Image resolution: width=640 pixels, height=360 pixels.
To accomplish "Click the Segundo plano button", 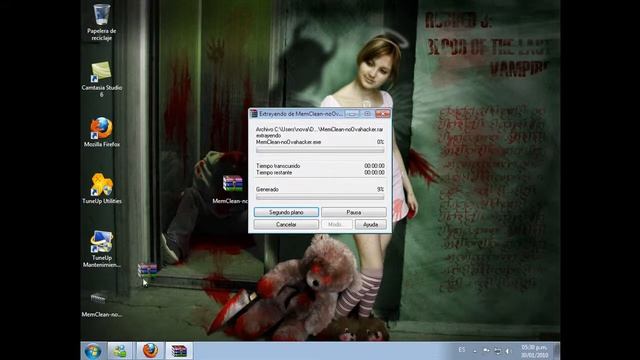I will click(x=286, y=212).
